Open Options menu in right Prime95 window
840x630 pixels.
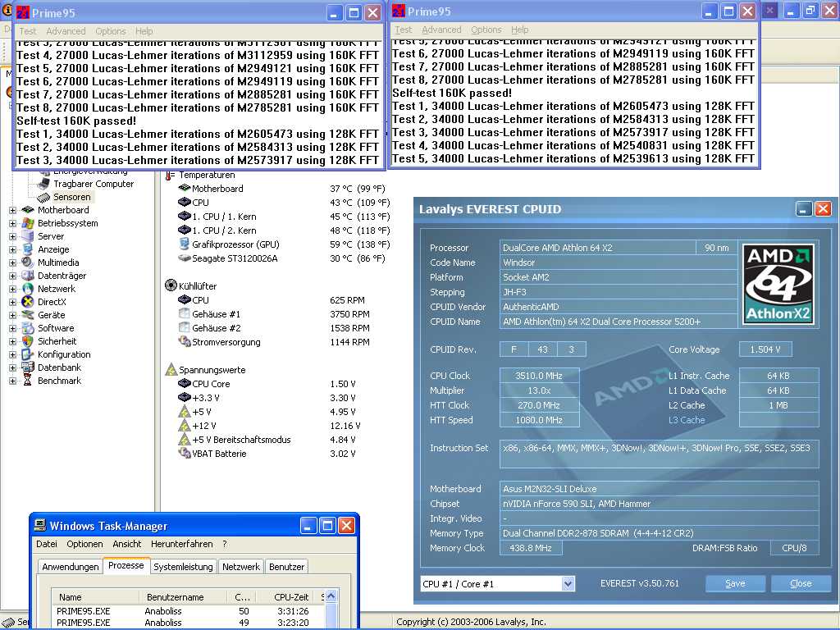[x=486, y=30]
